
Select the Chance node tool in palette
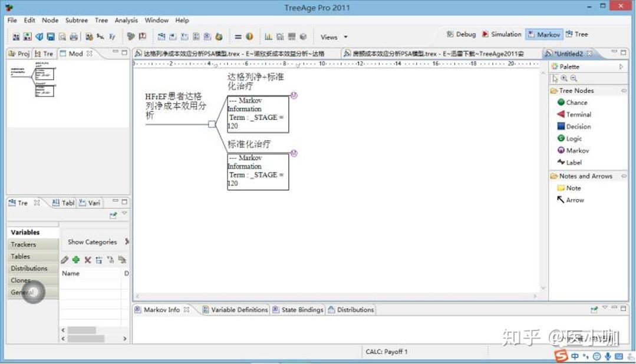574,102
